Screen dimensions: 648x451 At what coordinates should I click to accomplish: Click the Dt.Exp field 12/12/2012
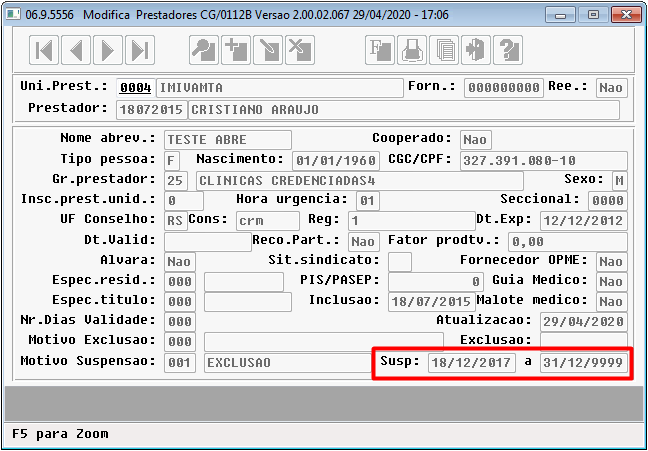(x=584, y=221)
